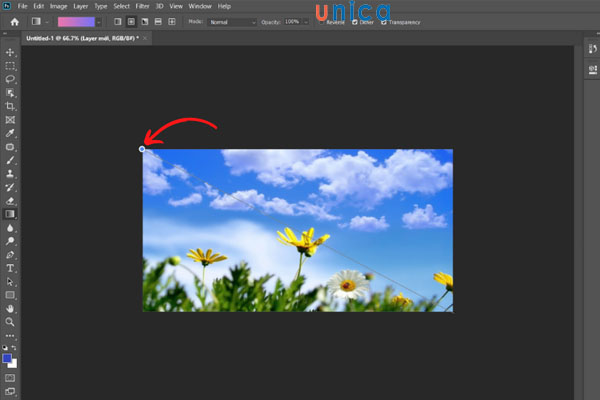Select the Rectangle shape tool
Screen dimensions: 600x400
point(10,295)
